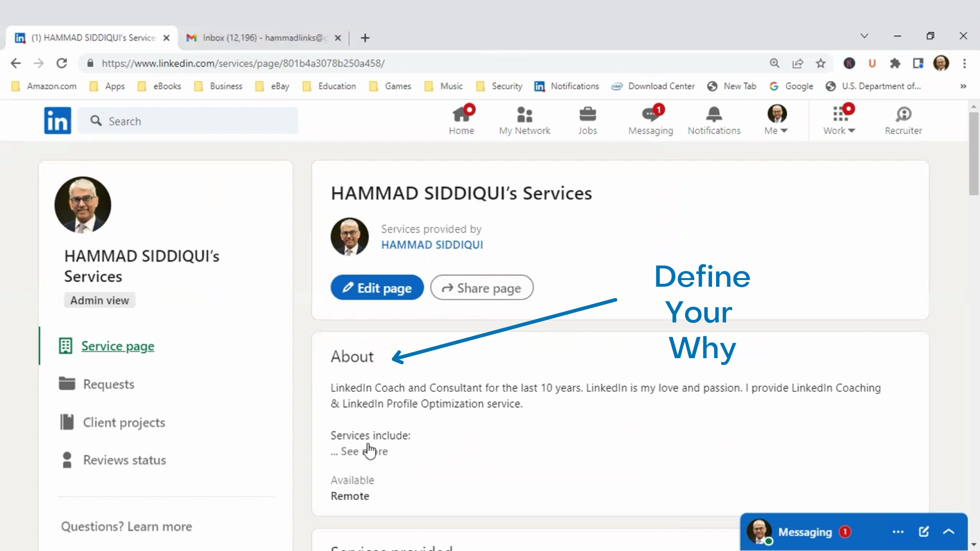Reload the page with the refresh icon
Screen dimensions: 980x551
(x=62, y=63)
